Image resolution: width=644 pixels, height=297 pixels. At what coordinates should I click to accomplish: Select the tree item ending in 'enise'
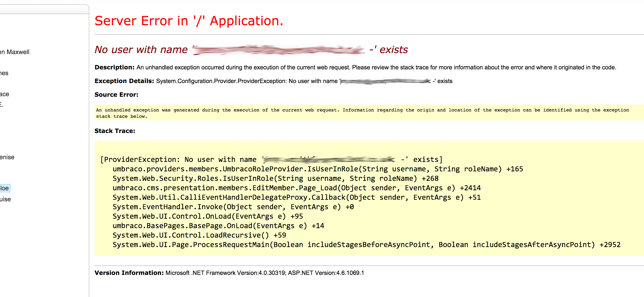(7, 157)
